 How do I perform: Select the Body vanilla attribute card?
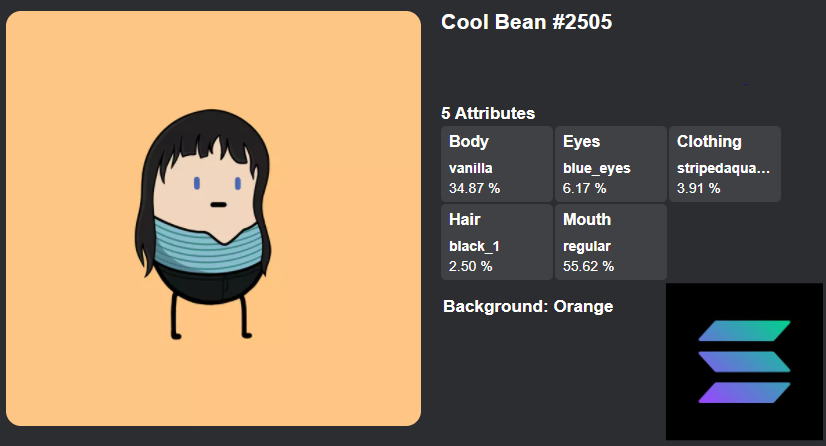497,164
